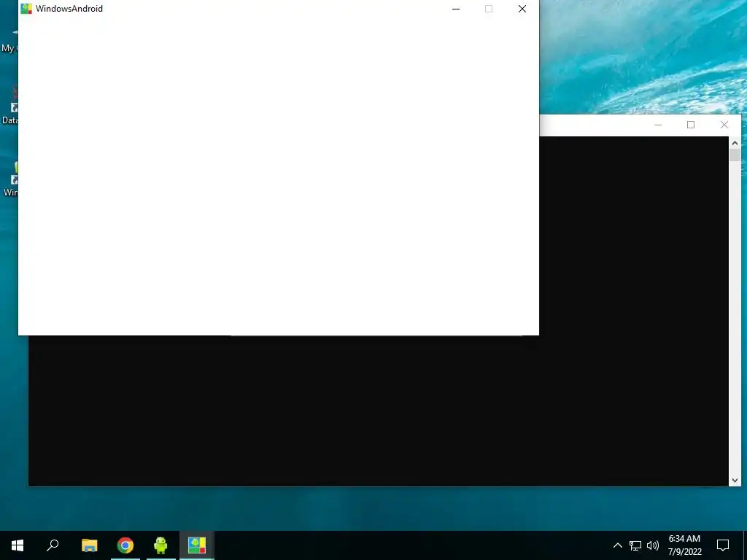Open network status tray icon

(635, 545)
